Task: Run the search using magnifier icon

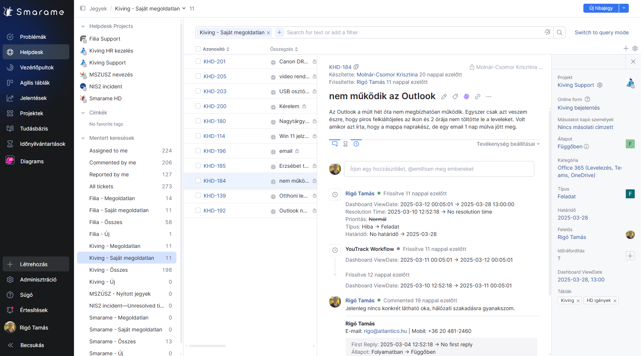Action: pos(559,32)
